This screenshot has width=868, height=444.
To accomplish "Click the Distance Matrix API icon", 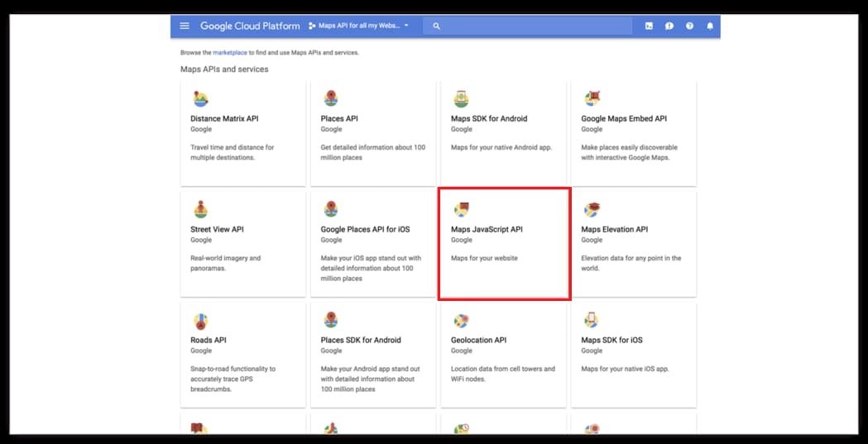I will pyautogui.click(x=200, y=99).
